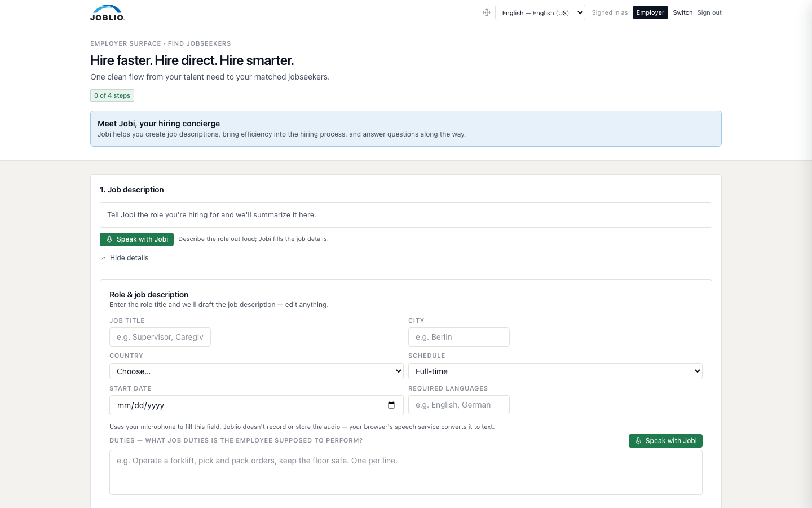Click the 0 of 4 steps badge
812x508 pixels.
click(112, 95)
